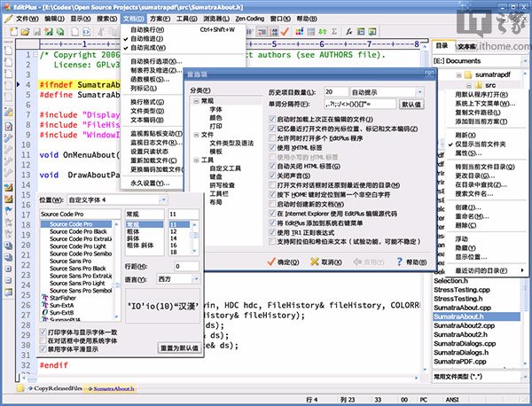
Task: Click the column marker ABCD toolbar icon
Action: pyautogui.click(x=273, y=32)
